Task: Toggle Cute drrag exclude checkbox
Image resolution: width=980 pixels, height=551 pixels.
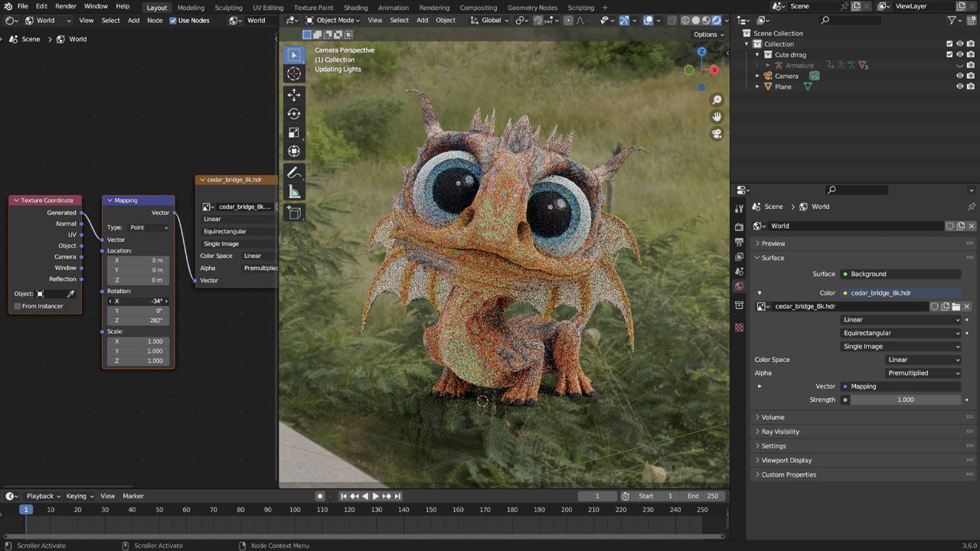Action: click(949, 55)
